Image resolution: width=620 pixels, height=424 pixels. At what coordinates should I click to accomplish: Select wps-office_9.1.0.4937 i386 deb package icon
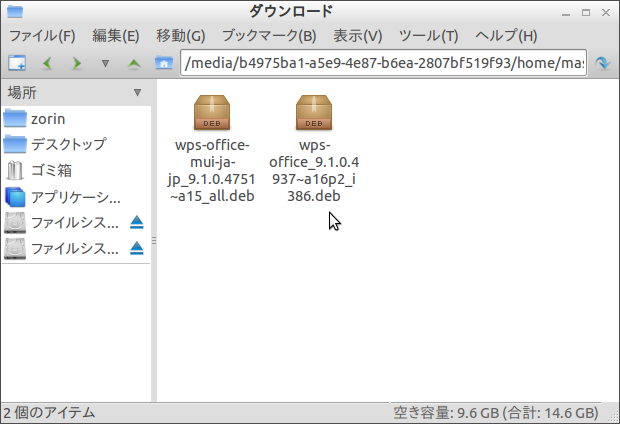[x=314, y=113]
